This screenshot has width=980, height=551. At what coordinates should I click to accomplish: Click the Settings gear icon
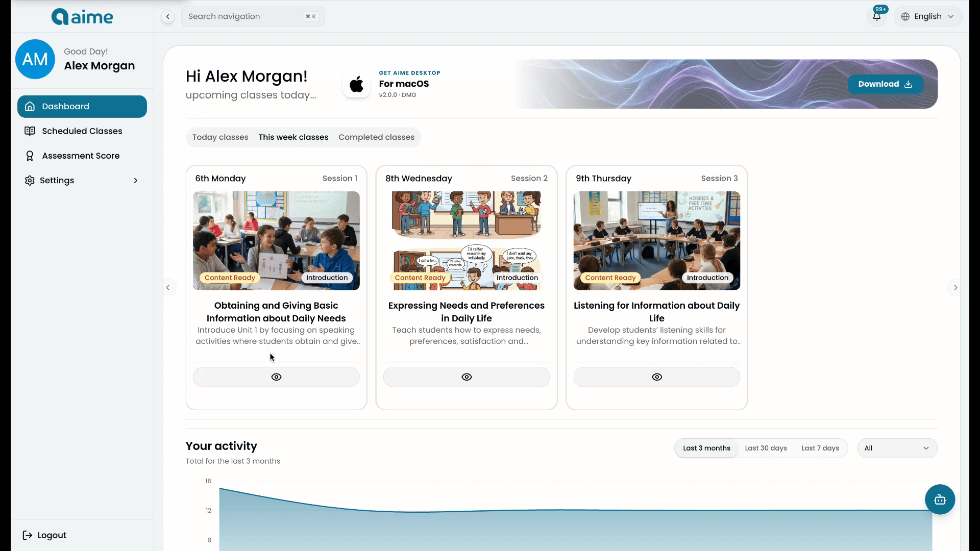click(x=30, y=181)
